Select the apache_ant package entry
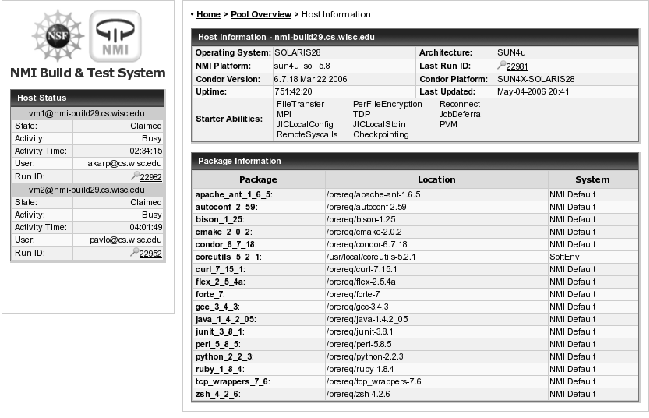 [233, 192]
